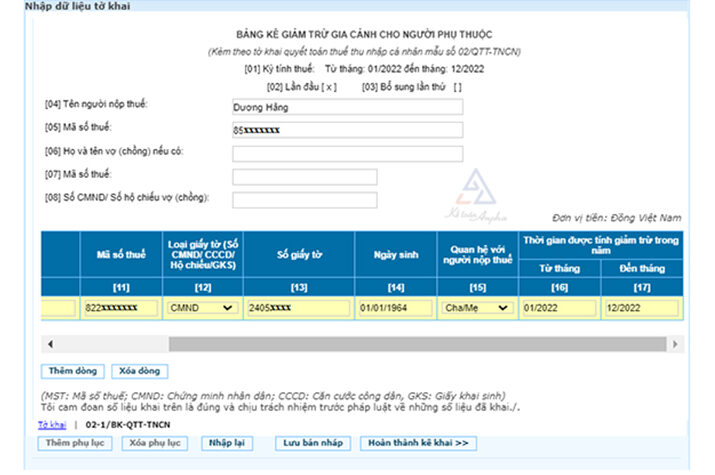Image resolution: width=715 pixels, height=475 pixels.
Task: Click the 'Ngày sinh' column header
Action: coord(395,254)
